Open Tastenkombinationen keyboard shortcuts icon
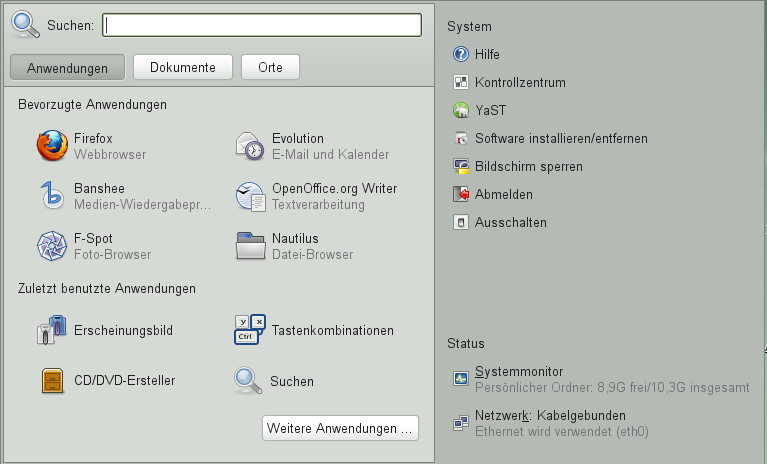767x464 pixels. click(249, 330)
